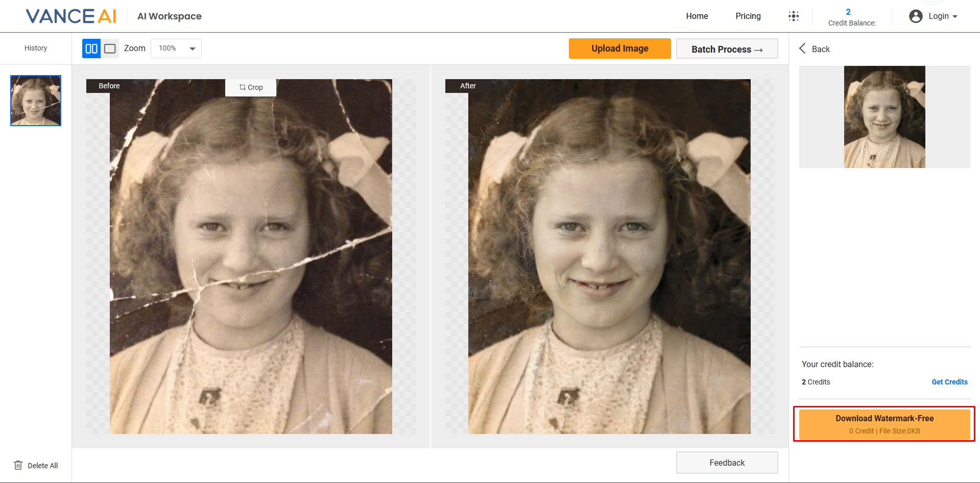Open the Get Credits link
Screen dimensions: 980x483
pos(949,381)
